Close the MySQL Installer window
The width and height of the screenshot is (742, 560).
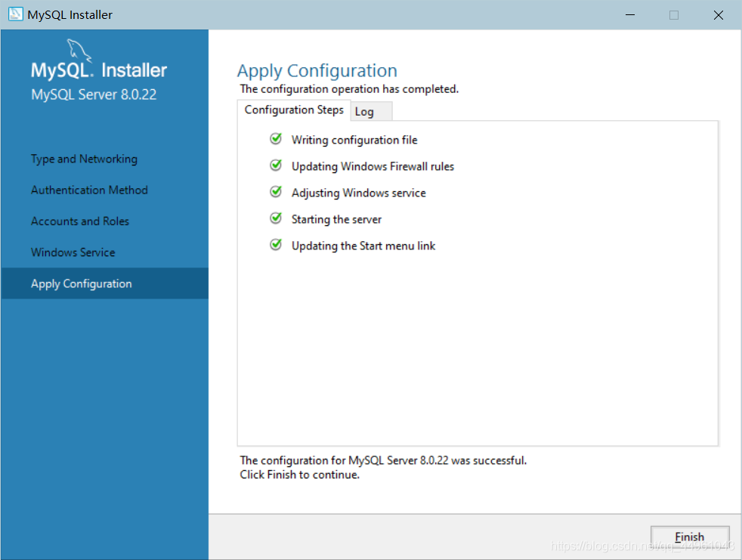[x=717, y=14]
